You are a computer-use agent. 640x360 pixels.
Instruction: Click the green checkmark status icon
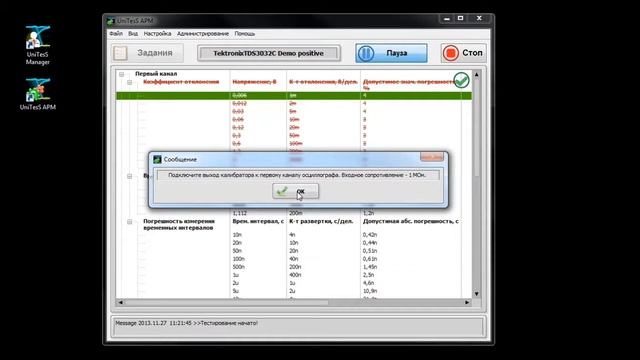pos(461,80)
